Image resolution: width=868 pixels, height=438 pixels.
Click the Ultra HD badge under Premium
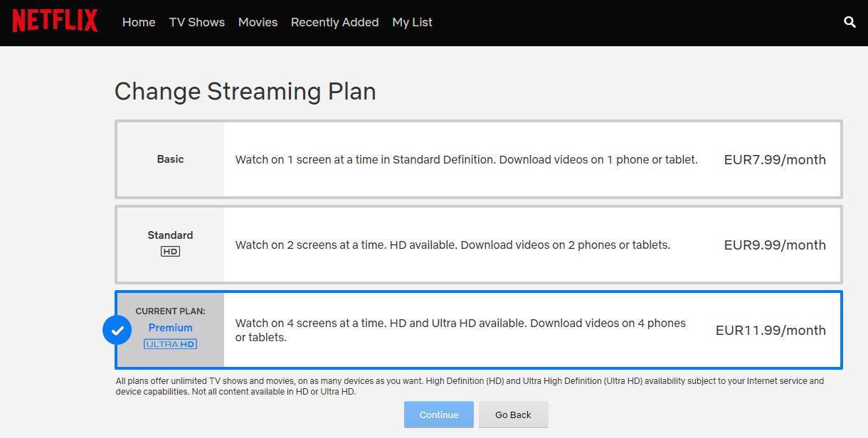[x=171, y=344]
